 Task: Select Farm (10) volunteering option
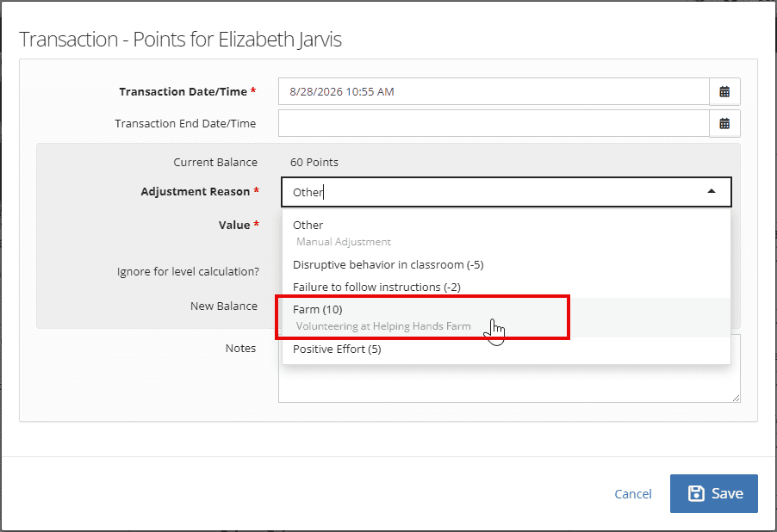506,317
